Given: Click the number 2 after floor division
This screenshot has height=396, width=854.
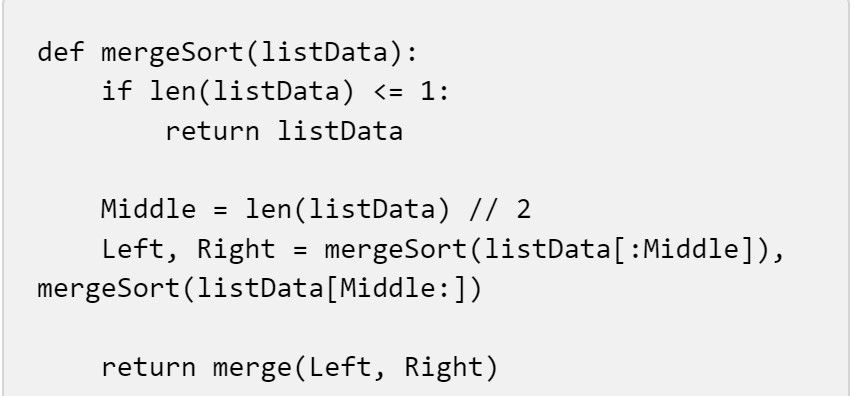Looking at the screenshot, I should (524, 210).
